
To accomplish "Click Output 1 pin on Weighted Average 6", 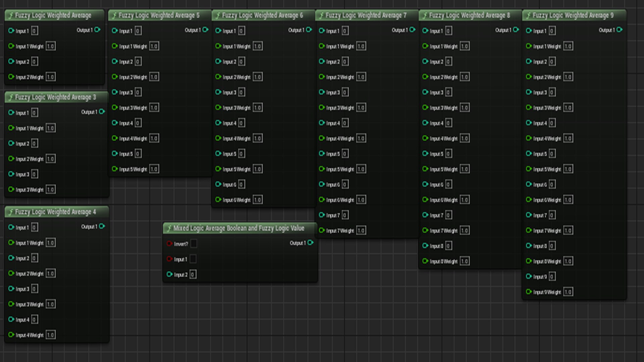I will tap(310, 30).
